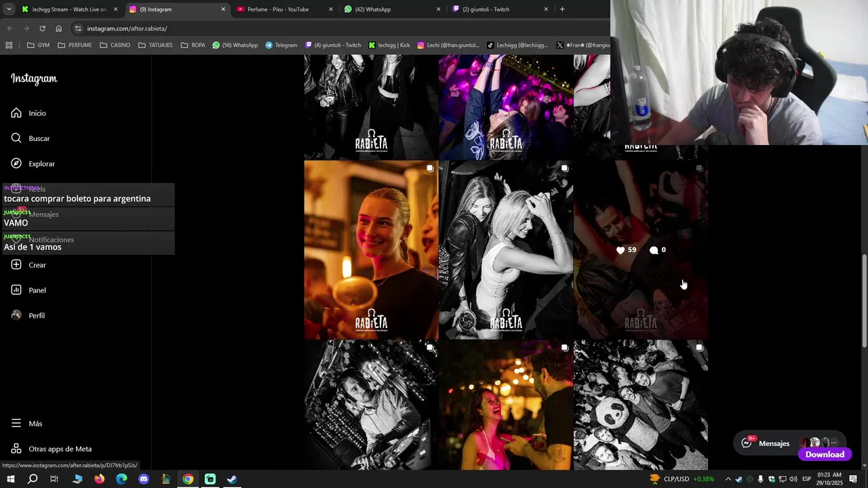Show hidden system tray icons

click(x=728, y=479)
